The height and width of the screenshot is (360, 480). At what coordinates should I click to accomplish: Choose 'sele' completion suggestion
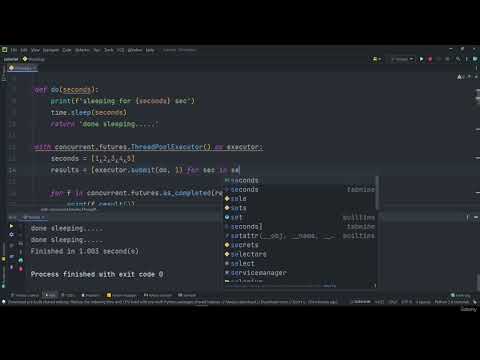[300, 199]
